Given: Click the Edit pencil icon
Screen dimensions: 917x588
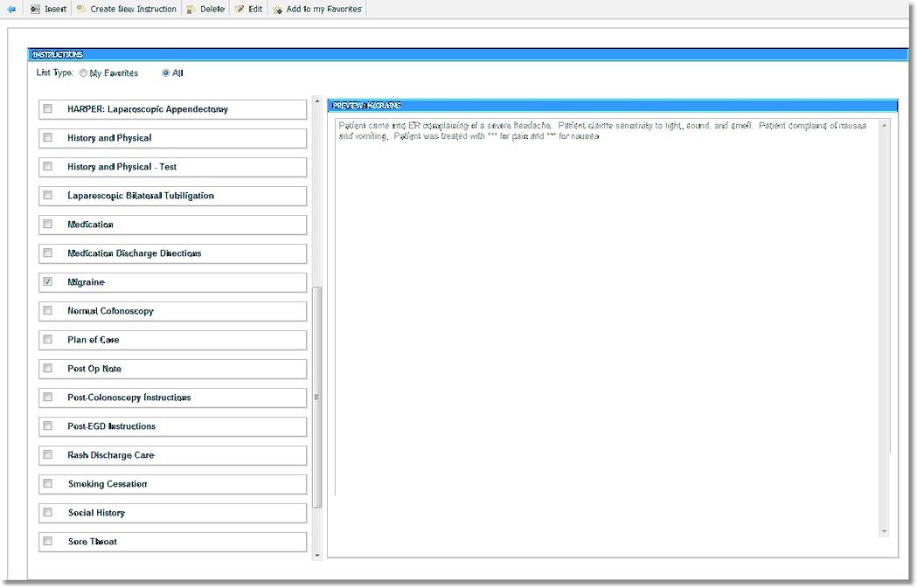Looking at the screenshot, I should pos(240,10).
